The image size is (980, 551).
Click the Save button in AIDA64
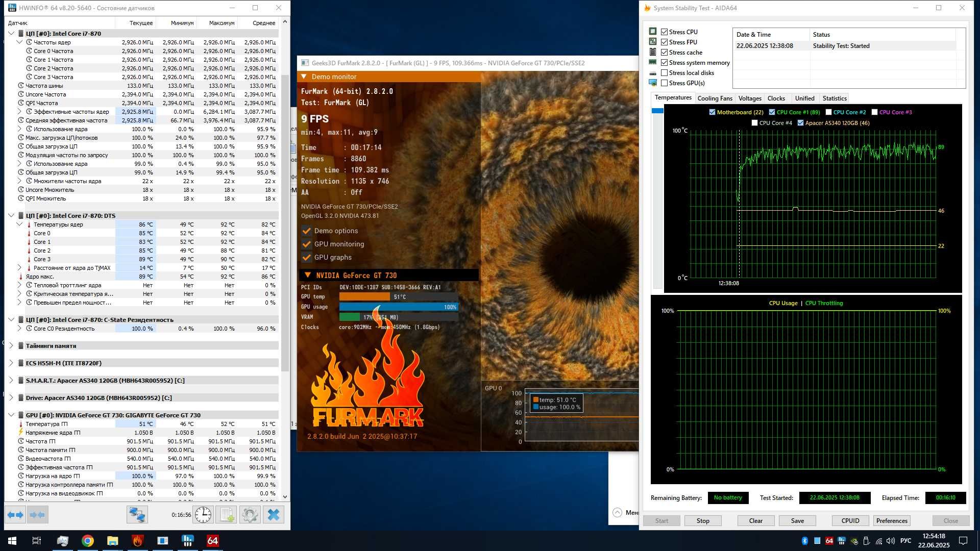(x=797, y=521)
